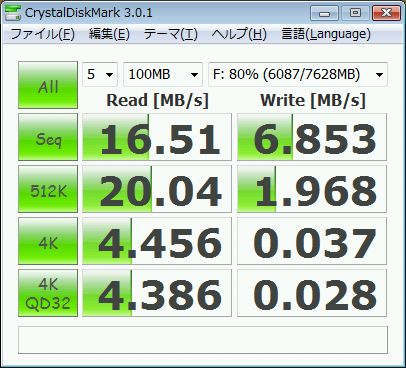Start the Seq sequential test

48,137
